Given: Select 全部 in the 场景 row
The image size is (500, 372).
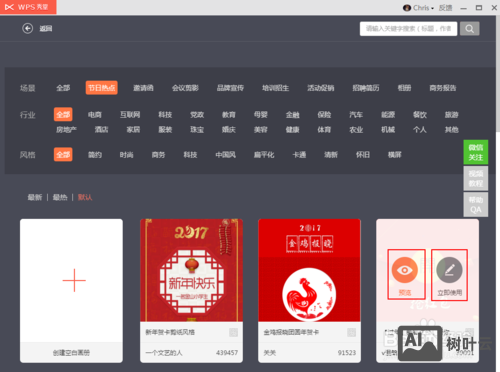Looking at the screenshot, I should coord(63,88).
